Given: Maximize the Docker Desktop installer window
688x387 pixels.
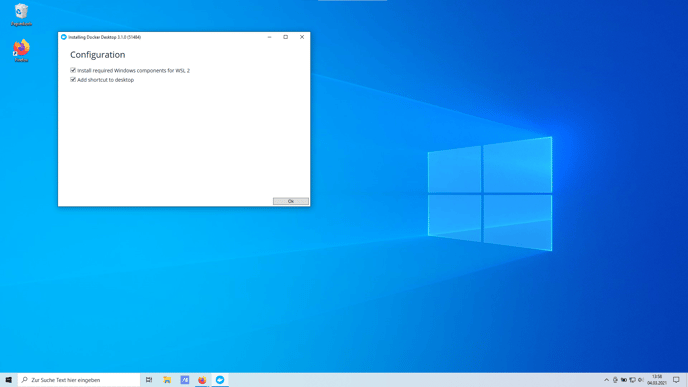Looking at the screenshot, I should coord(286,37).
